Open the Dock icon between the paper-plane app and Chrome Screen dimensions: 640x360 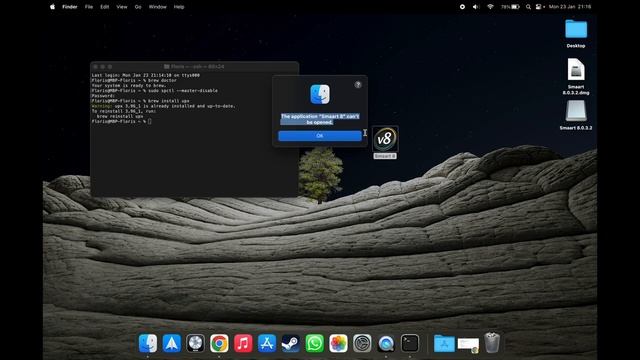point(196,343)
